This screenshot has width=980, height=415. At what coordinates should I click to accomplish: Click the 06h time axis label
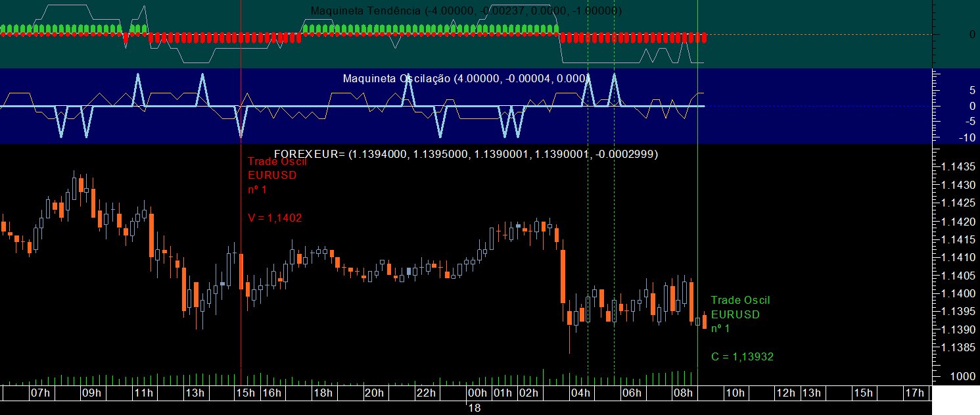(x=631, y=393)
